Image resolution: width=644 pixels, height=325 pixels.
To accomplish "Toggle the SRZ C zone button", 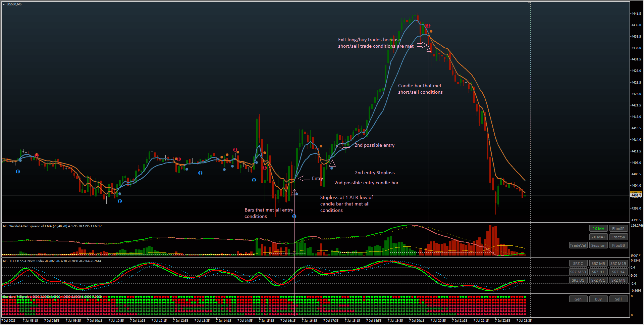I will pos(578,264).
